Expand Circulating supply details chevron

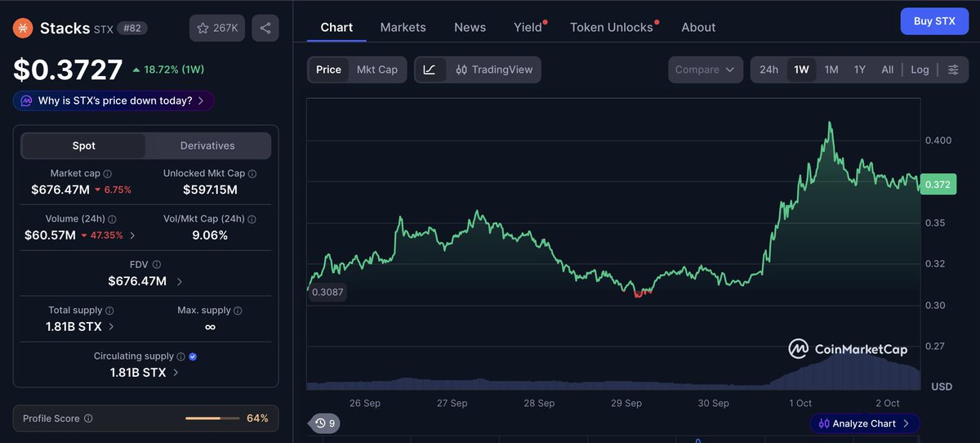[176, 373]
